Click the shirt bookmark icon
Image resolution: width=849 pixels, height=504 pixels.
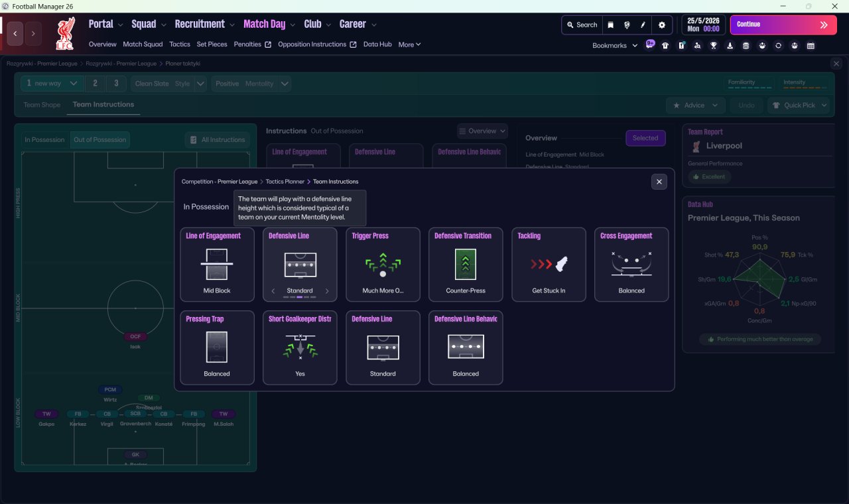coord(665,46)
